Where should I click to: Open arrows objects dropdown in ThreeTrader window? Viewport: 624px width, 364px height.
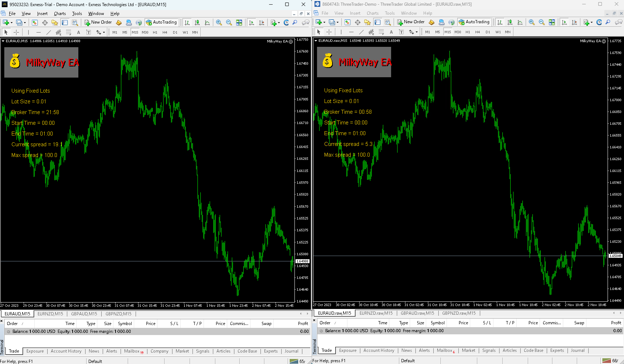pyautogui.click(x=416, y=32)
